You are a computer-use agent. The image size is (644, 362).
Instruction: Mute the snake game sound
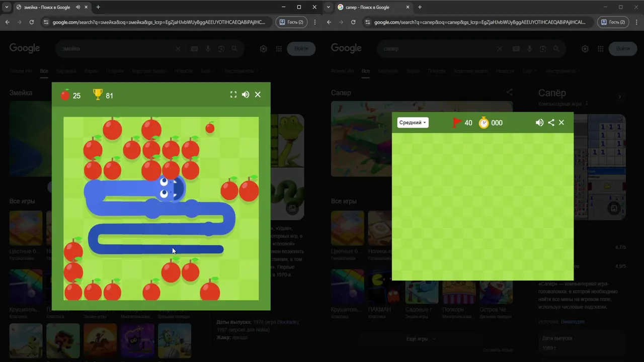pos(246,95)
